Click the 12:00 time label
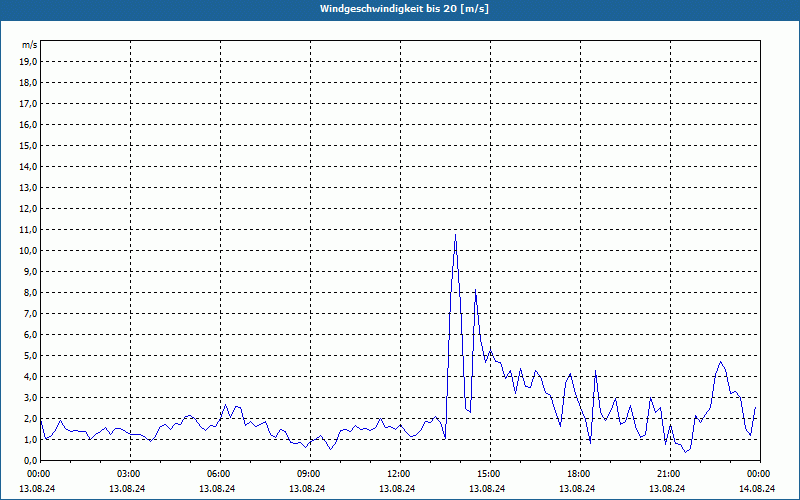The height and width of the screenshot is (500, 800). (x=398, y=474)
